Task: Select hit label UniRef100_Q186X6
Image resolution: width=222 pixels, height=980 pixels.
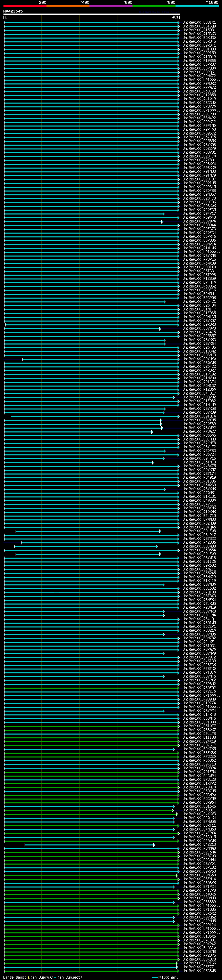Action: coord(199,936)
